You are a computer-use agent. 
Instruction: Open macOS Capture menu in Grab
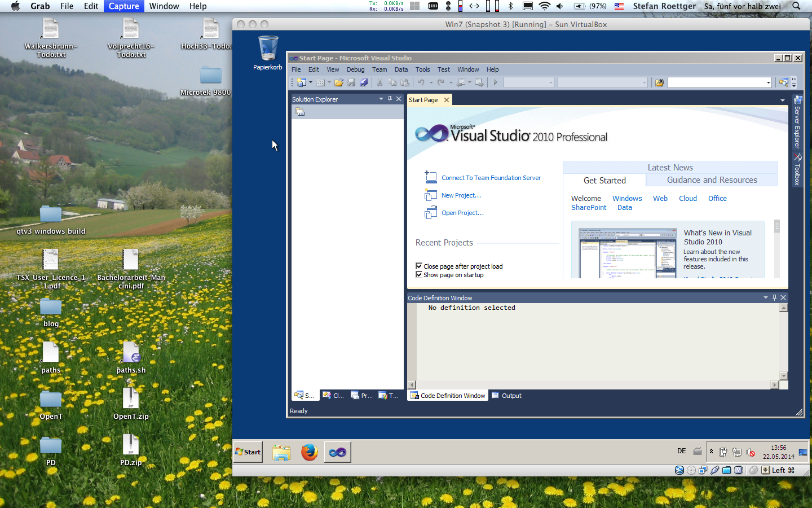point(123,6)
